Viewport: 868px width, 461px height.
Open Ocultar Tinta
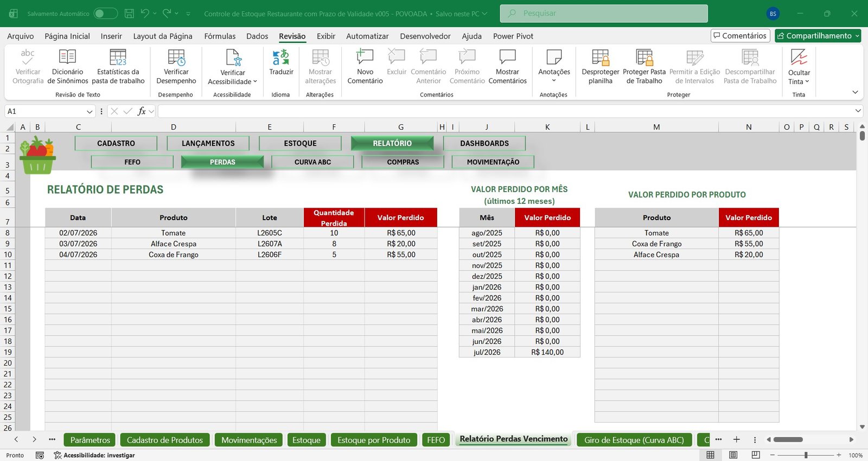click(x=799, y=66)
